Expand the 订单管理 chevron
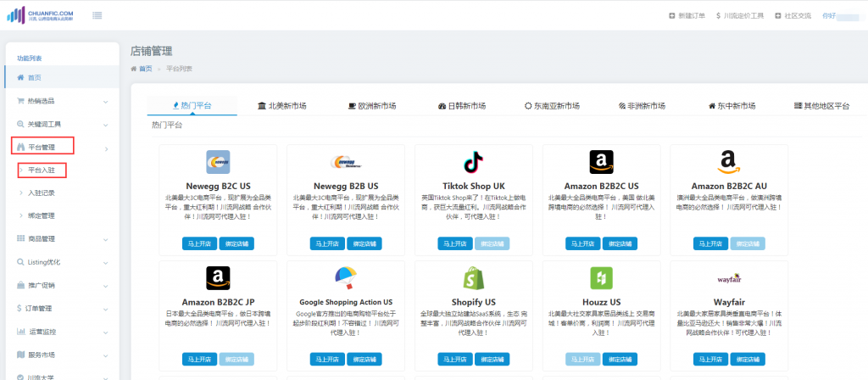Image resolution: width=868 pixels, height=380 pixels. pos(106,309)
